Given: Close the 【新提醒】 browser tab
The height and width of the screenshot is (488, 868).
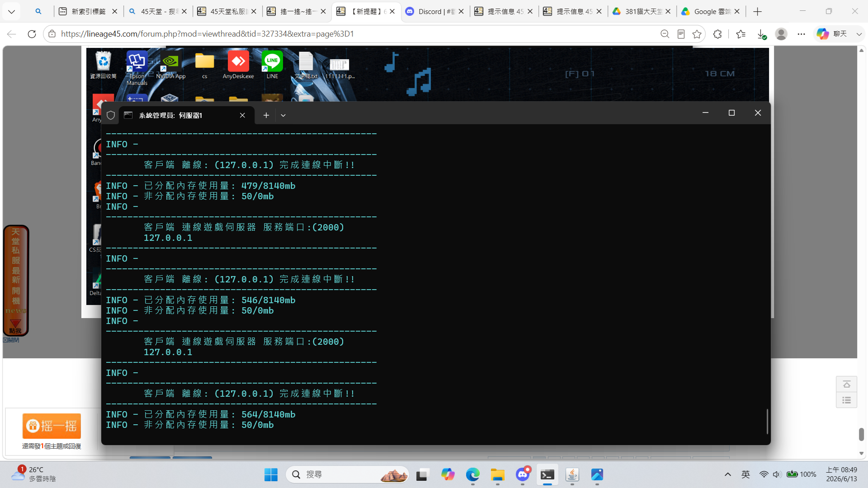Looking at the screenshot, I should (392, 11).
